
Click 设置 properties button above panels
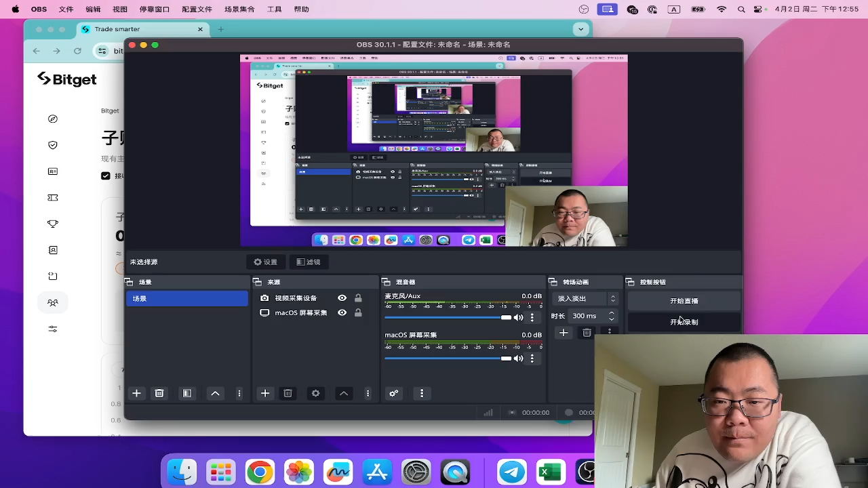(x=266, y=262)
